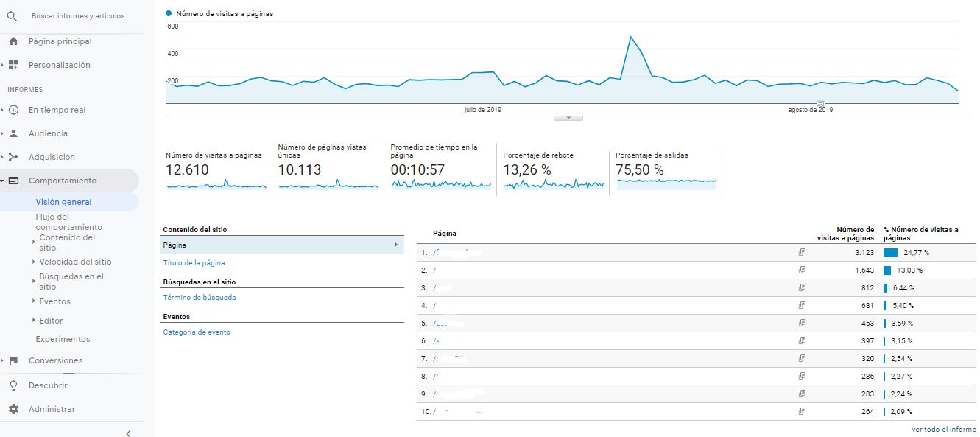Click the annotation marker on chart axis
980x437 pixels.
point(821,103)
